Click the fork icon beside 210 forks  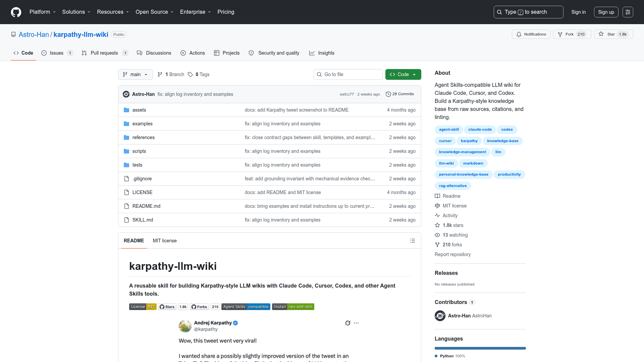tap(437, 245)
